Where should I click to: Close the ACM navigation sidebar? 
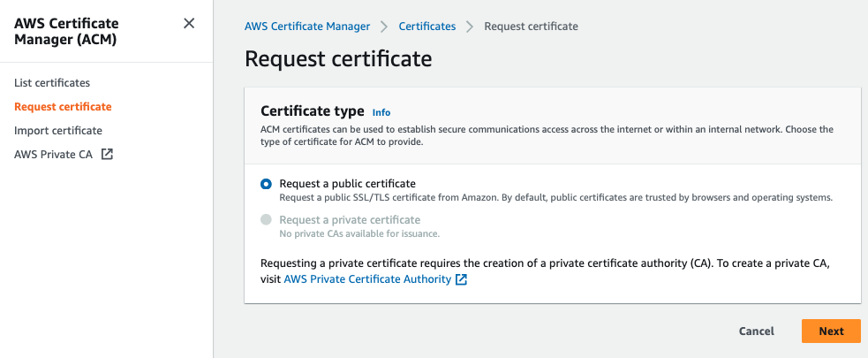[189, 24]
